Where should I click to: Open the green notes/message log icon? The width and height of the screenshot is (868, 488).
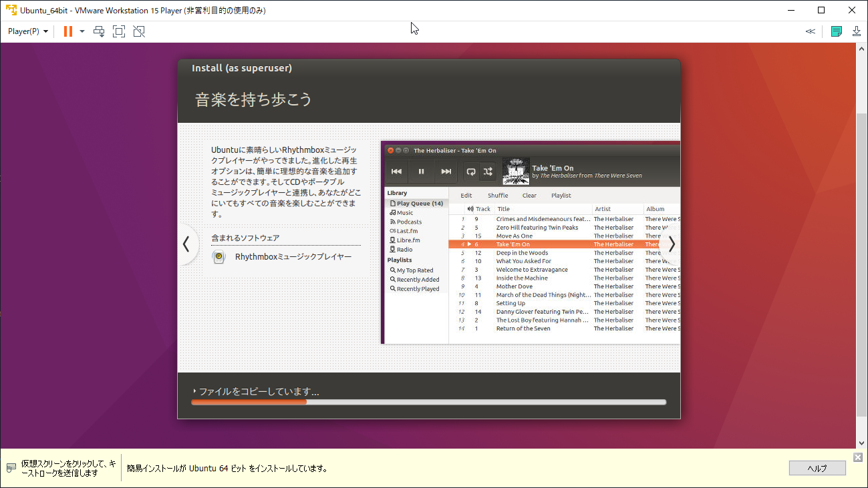click(836, 31)
